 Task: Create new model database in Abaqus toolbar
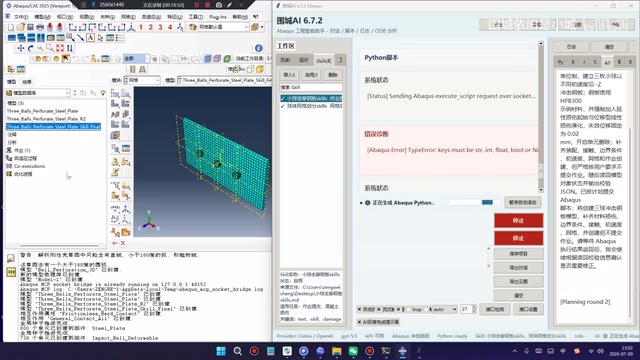11,27
